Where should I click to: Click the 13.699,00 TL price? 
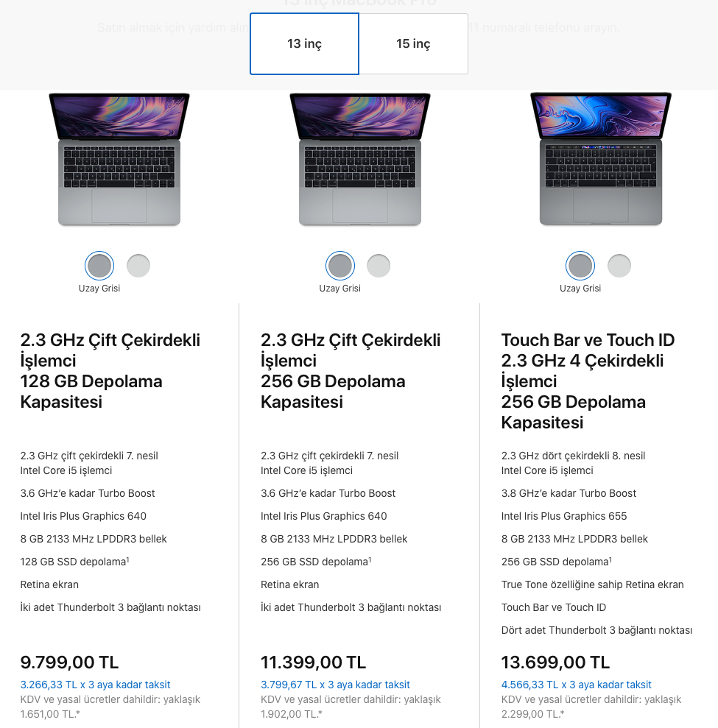tap(555, 662)
